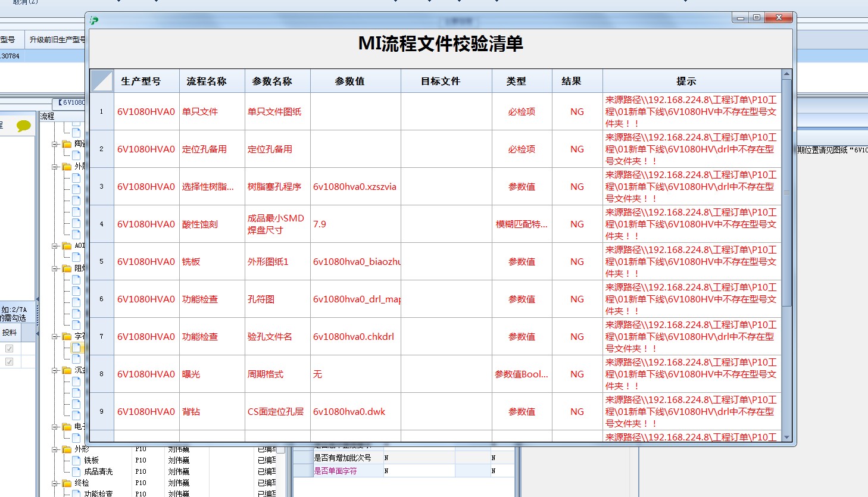Collapse the 终检 tree node
868x497 pixels.
(x=55, y=483)
